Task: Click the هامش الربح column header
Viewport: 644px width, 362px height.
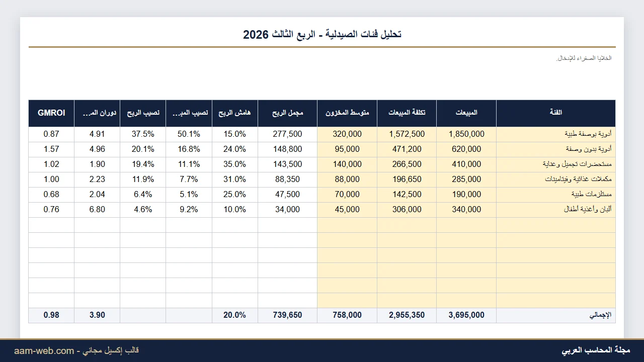Action: [235, 113]
